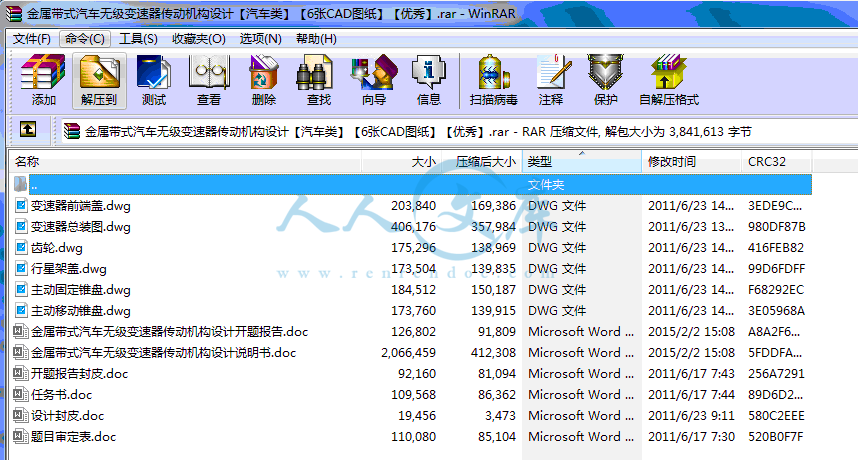
Task: Click icon of 变速器前端盖.dwg file
Action: tap(21, 206)
